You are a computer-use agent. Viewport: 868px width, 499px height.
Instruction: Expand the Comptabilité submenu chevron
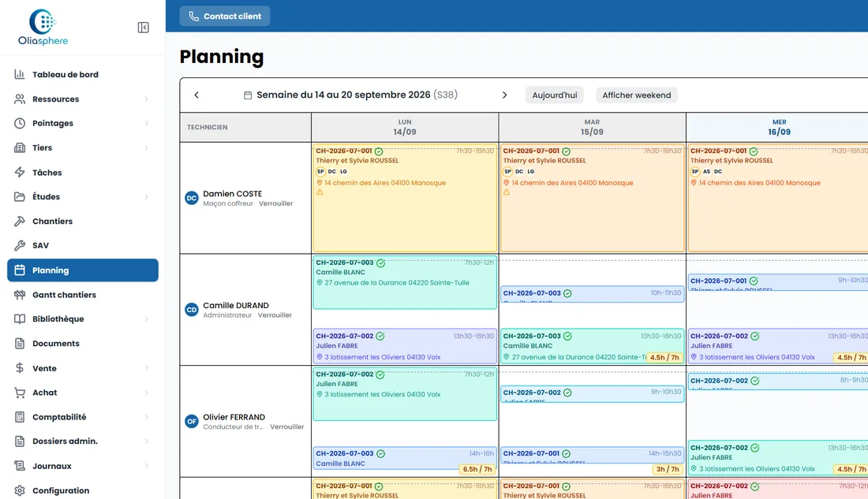click(147, 417)
